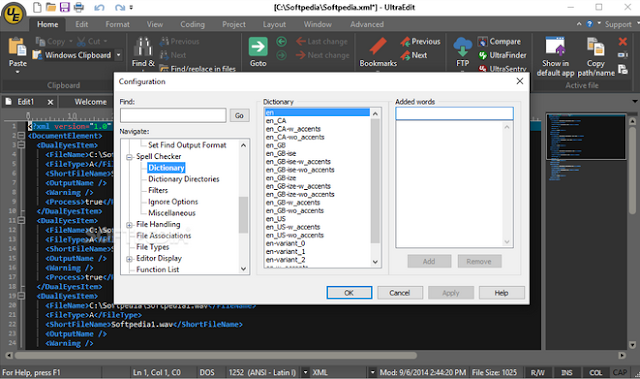Click the help question mark icon

click(589, 24)
